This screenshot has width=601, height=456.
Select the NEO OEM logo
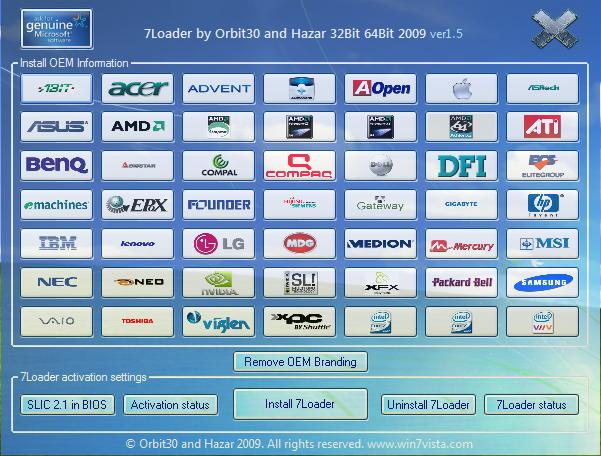(138, 283)
